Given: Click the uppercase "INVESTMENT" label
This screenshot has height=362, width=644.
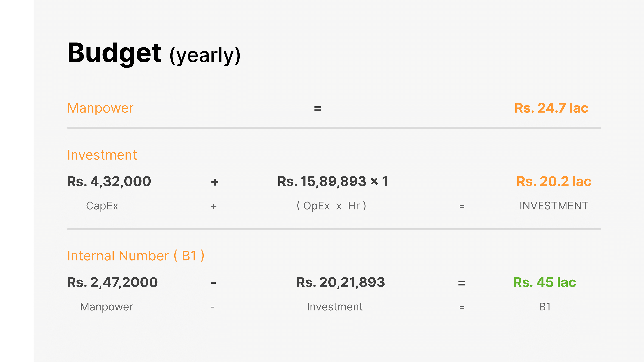Looking at the screenshot, I should point(554,206).
